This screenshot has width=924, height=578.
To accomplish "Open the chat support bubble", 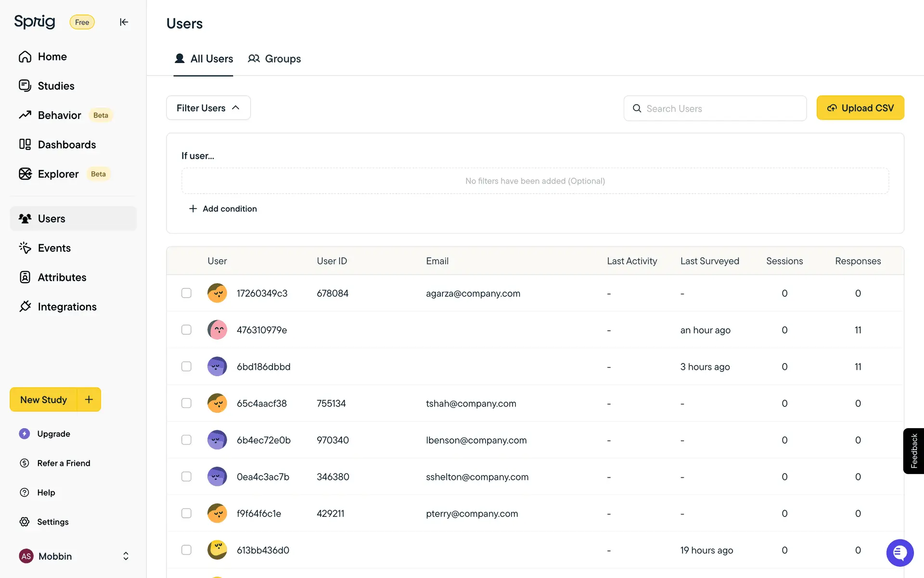I will [x=899, y=552].
